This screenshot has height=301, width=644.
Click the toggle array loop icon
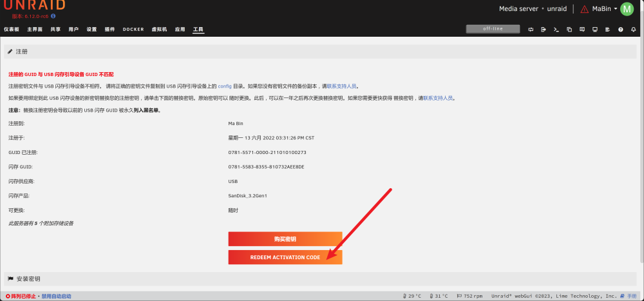tap(531, 30)
